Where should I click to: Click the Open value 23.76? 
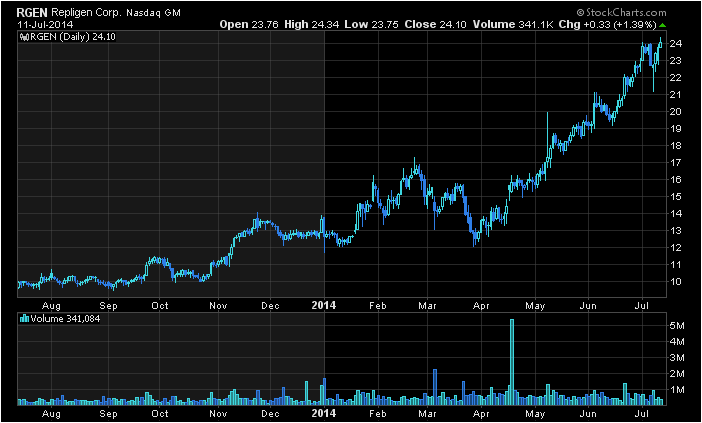click(x=265, y=25)
